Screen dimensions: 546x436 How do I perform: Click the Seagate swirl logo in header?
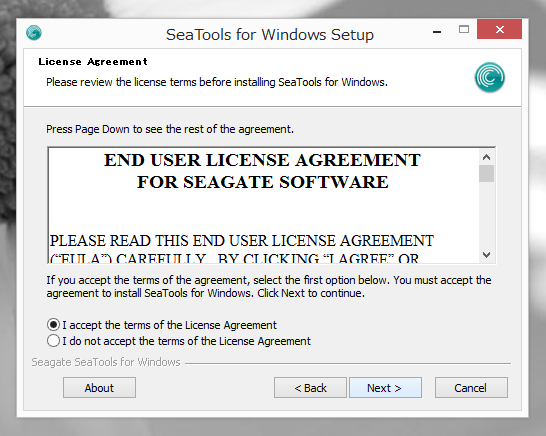coord(490,77)
